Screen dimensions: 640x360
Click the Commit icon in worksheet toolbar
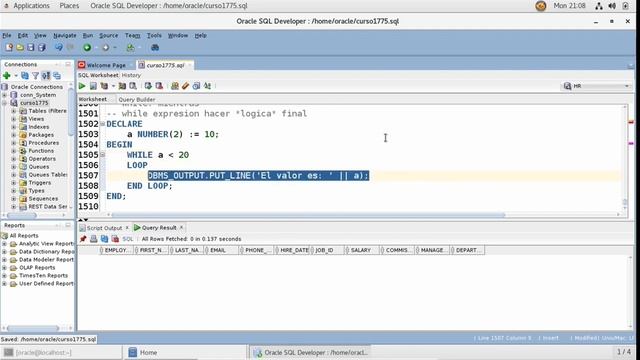pyautogui.click(x=148, y=86)
